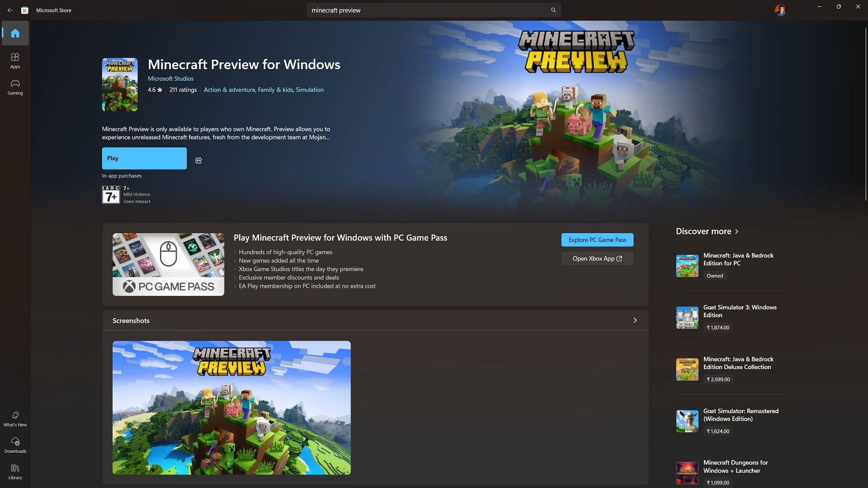The image size is (868, 488).
Task: Open the Action & adventure category link
Action: click(229, 90)
